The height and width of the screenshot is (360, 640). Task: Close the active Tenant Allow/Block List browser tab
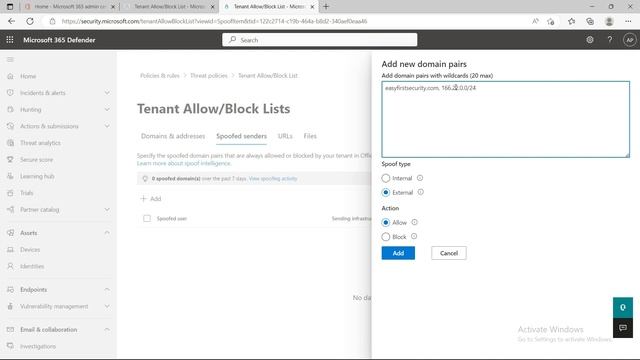pos(312,7)
